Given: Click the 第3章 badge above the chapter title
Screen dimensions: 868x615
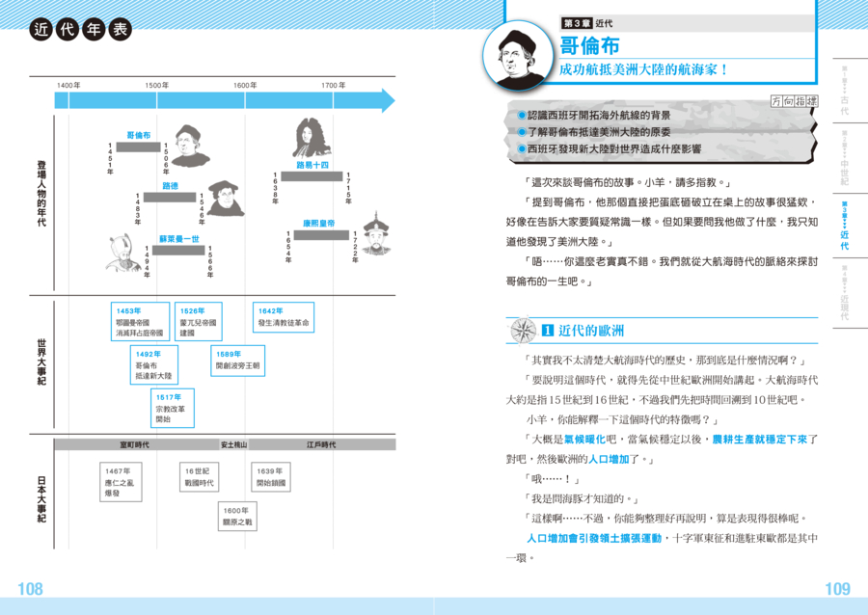Looking at the screenshot, I should (577, 23).
